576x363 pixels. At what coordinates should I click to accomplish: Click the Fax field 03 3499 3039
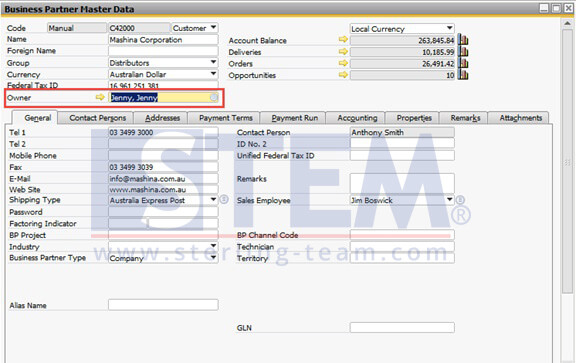pyautogui.click(x=163, y=167)
